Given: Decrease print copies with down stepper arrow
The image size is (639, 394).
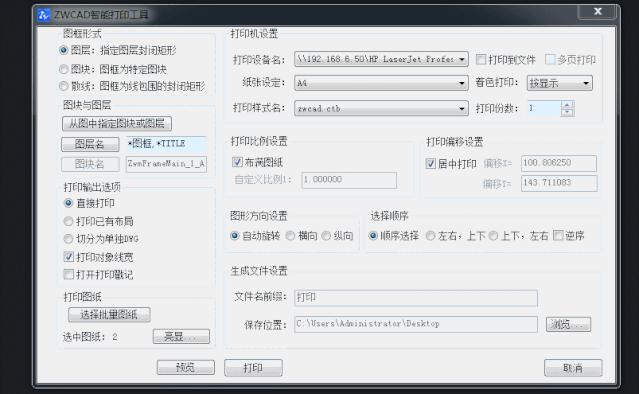Looking at the screenshot, I should (x=567, y=112).
